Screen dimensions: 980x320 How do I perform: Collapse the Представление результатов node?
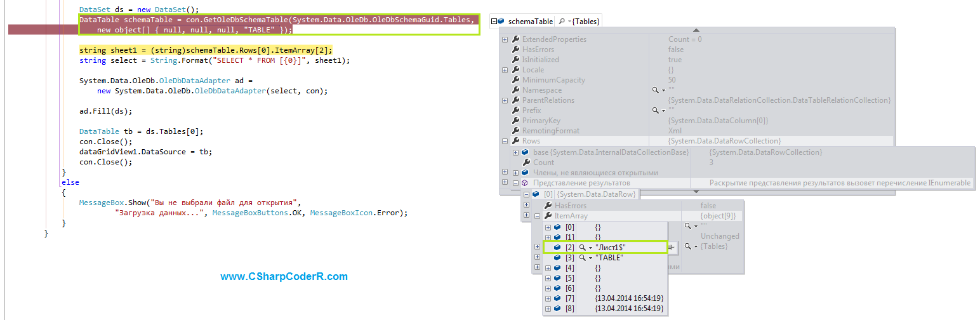click(x=515, y=183)
